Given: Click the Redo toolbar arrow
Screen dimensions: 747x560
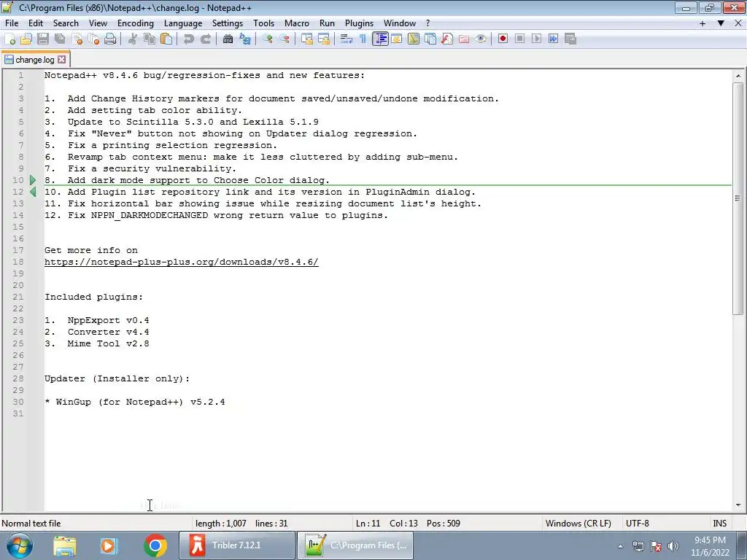Looking at the screenshot, I should click(x=205, y=39).
